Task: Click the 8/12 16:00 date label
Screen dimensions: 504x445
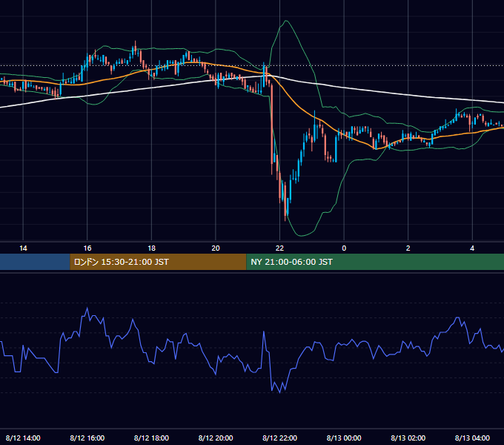Action: click(x=87, y=438)
